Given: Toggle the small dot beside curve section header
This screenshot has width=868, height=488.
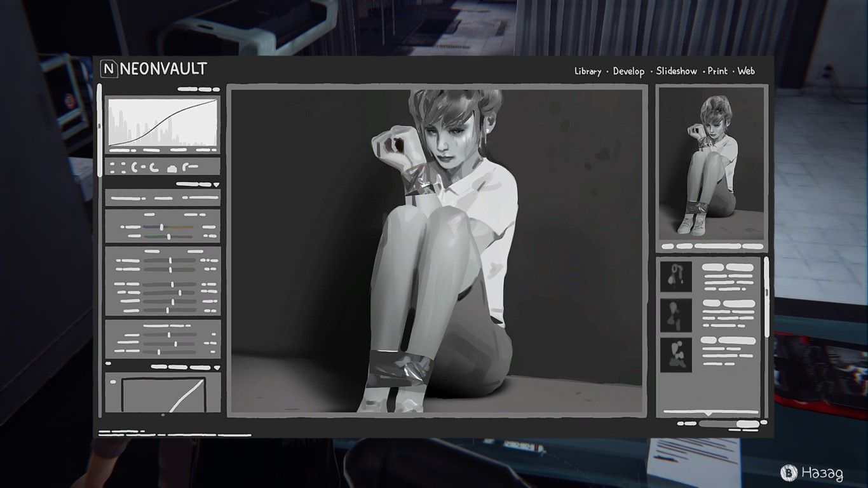Looking at the screenshot, I should click(x=108, y=364).
